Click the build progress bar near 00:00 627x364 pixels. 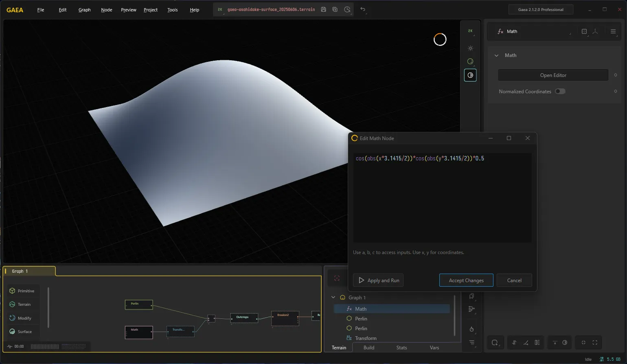tap(58, 346)
